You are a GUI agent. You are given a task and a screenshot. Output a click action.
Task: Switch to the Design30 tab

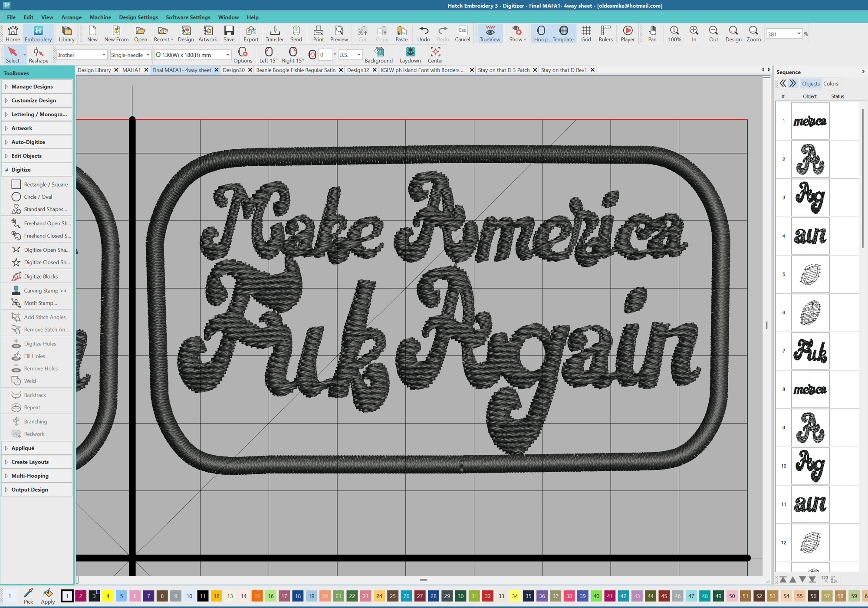pyautogui.click(x=233, y=70)
